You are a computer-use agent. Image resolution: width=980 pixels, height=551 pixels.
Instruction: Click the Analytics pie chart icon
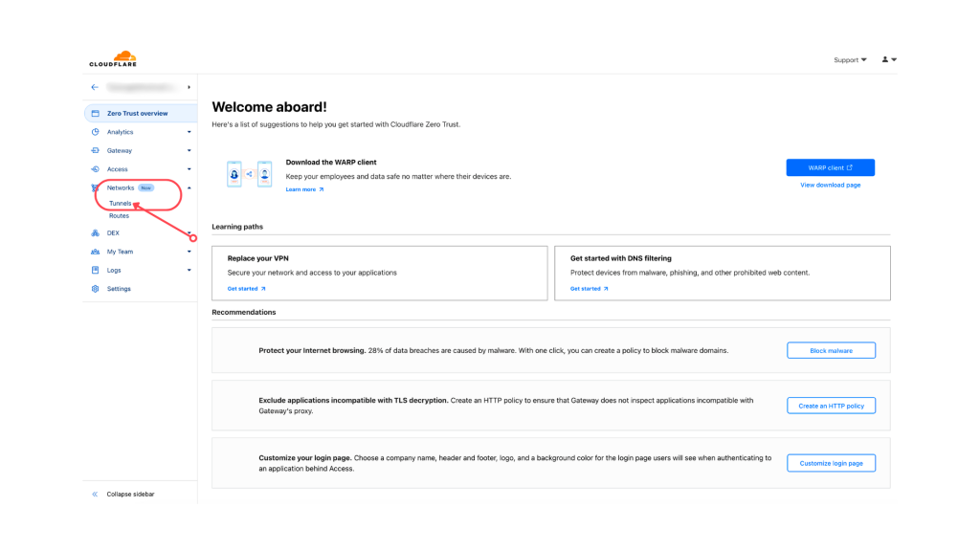click(x=95, y=132)
